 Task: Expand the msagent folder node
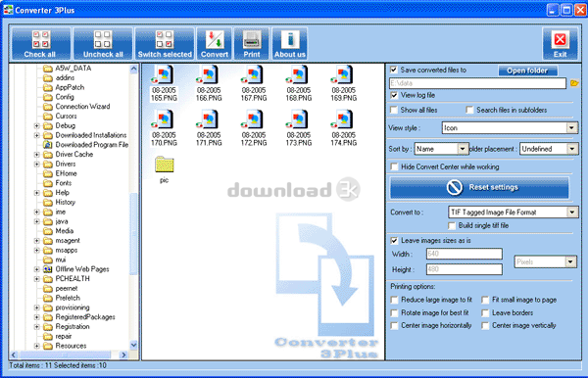tap(37, 241)
